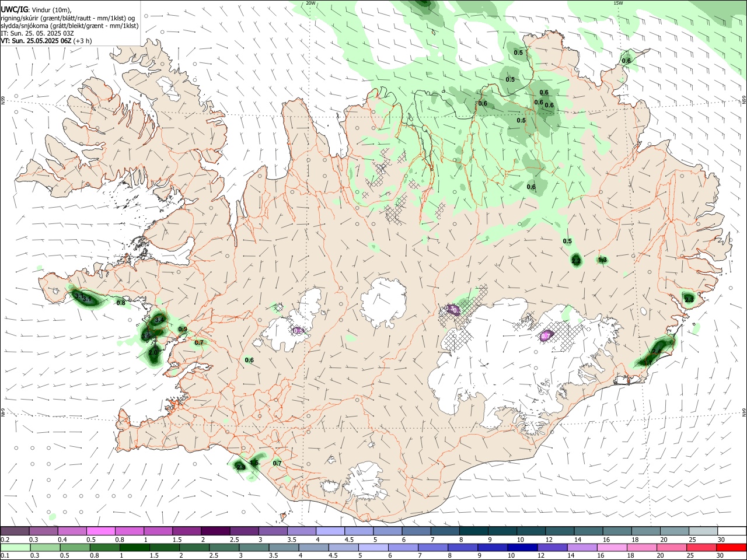The image size is (747, 560).
Task: Click the '3.4' precipitation value on the map
Action: click(160, 320)
